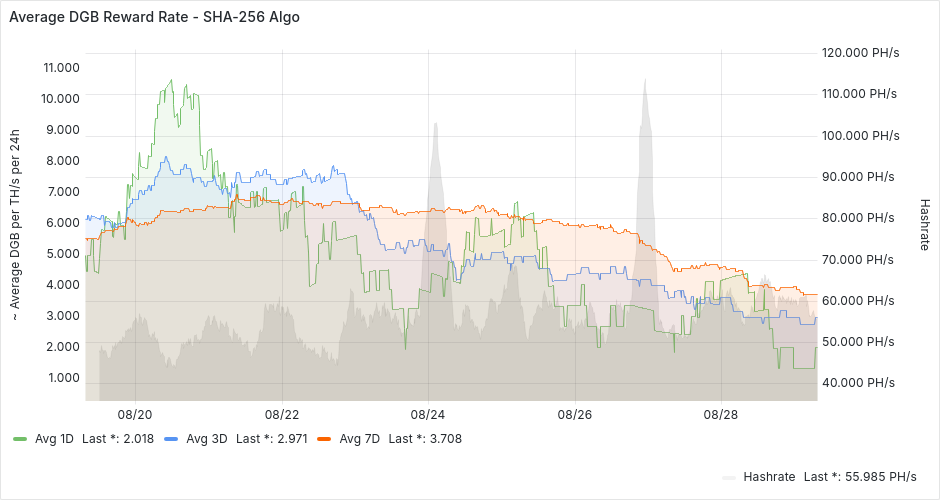Click the 80.000 PH/s right axis label
This screenshot has width=940, height=500.
tap(858, 218)
